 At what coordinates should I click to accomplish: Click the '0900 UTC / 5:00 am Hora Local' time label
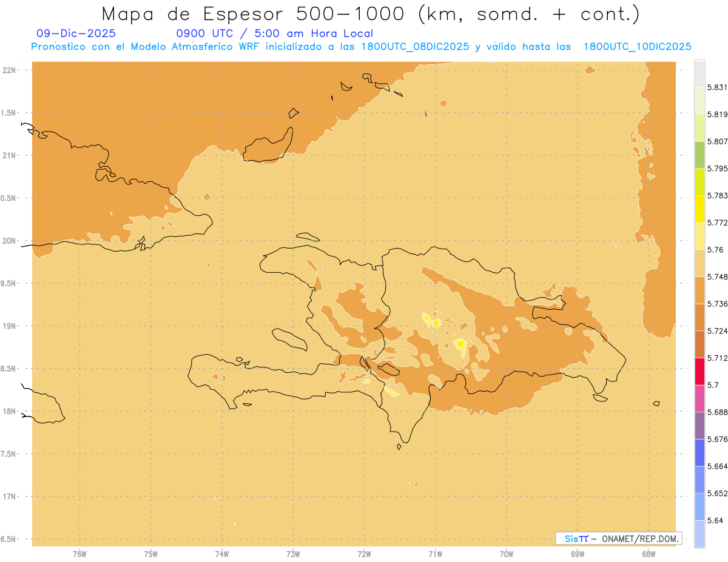pyautogui.click(x=274, y=34)
